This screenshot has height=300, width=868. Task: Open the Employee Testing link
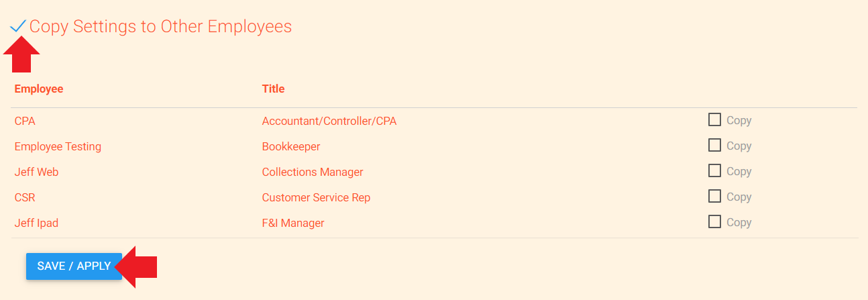pos(58,146)
